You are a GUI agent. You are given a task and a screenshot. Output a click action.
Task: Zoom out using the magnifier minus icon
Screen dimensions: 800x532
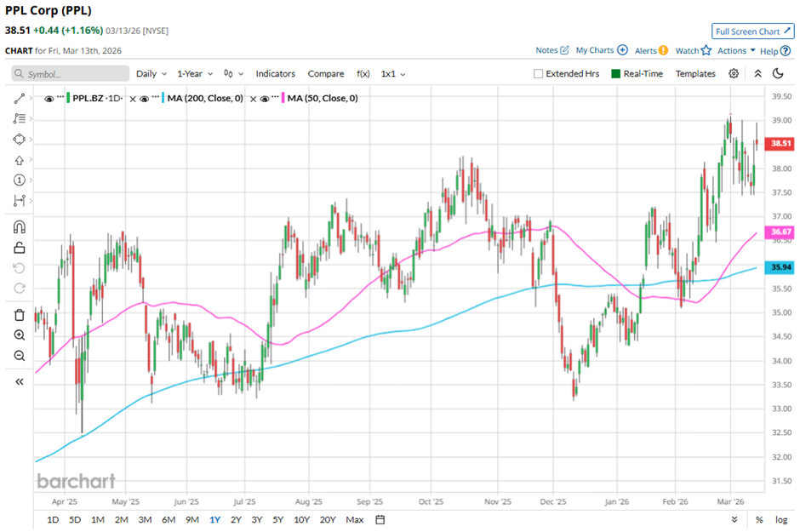tap(20, 356)
